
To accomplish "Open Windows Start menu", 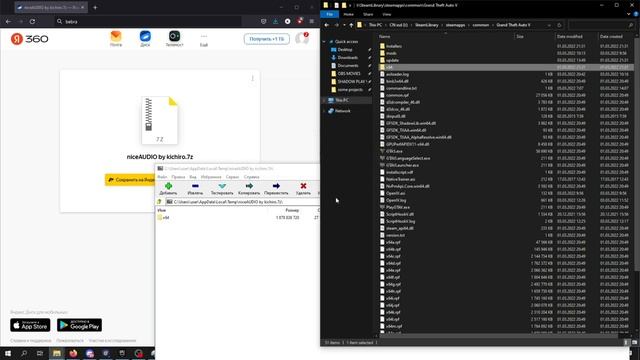I will [x=8, y=353].
